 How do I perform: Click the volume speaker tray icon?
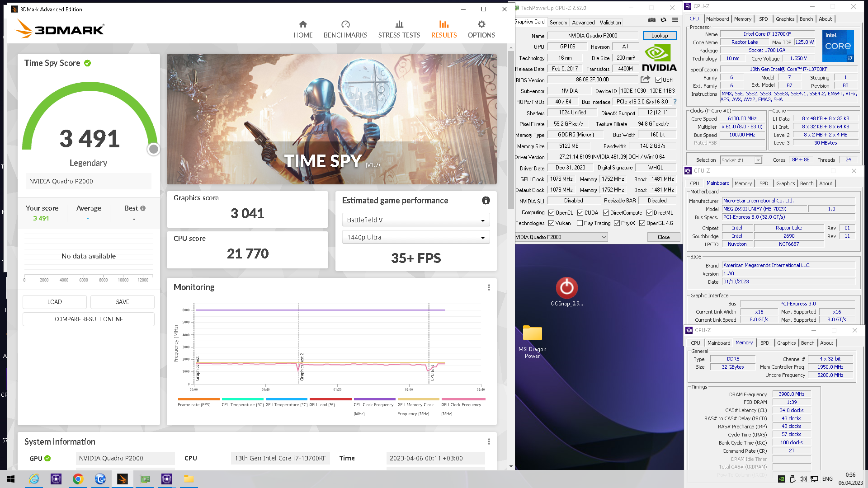point(803,479)
